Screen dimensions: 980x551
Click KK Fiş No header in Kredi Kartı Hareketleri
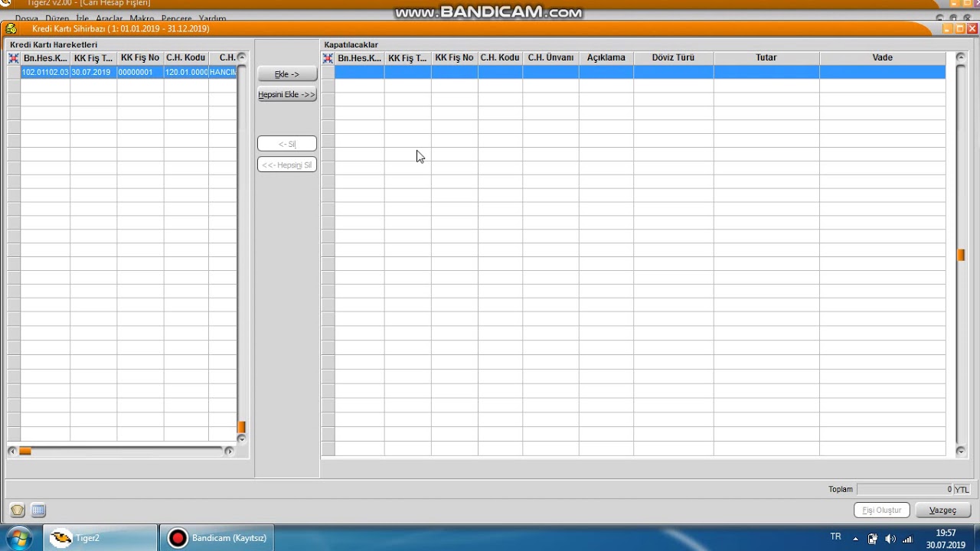[x=140, y=58]
